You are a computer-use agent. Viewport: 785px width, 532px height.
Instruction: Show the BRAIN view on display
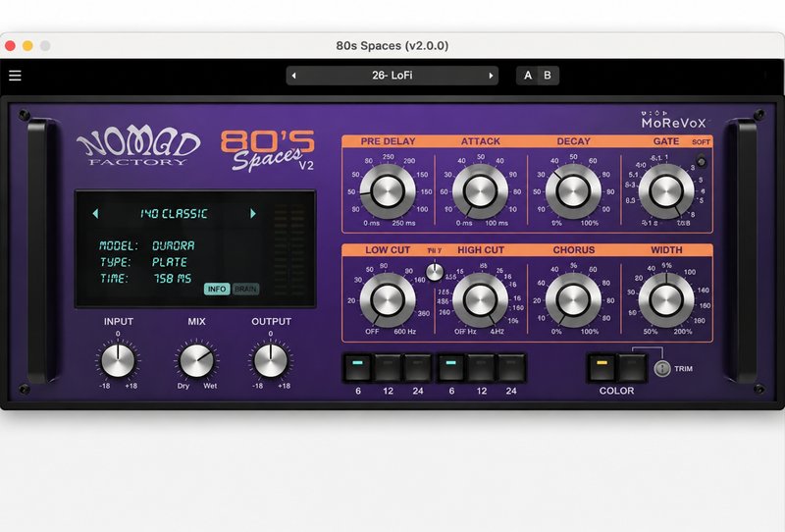pyautogui.click(x=245, y=289)
